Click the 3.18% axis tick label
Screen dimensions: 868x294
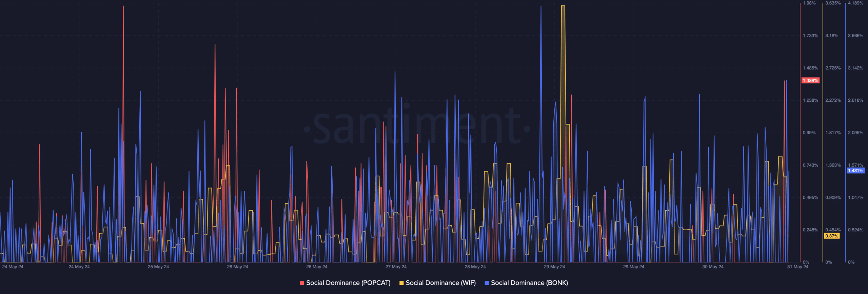click(x=832, y=36)
